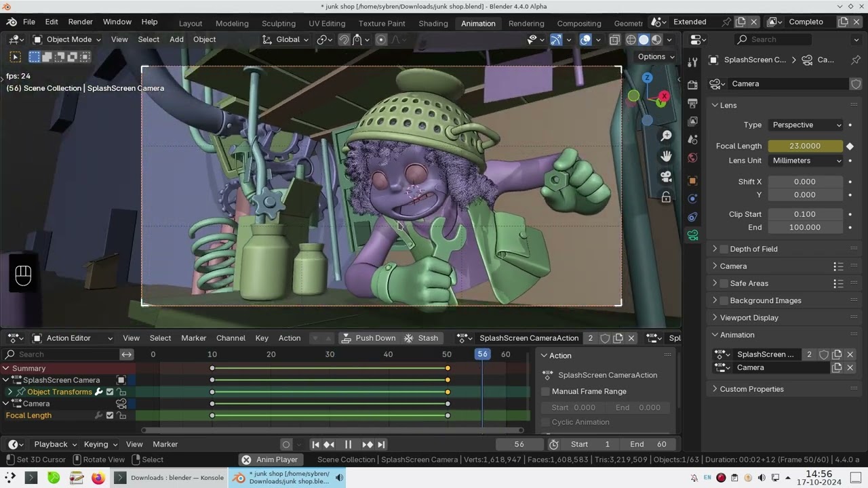This screenshot has width=868, height=488.
Task: Switch to the Shading workspace tab
Action: pos(433,23)
